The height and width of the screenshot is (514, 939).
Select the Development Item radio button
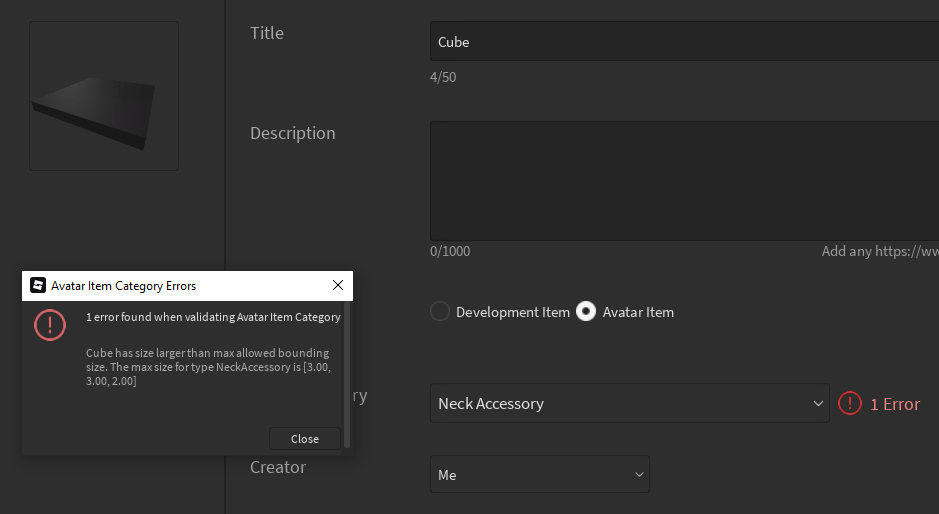coord(440,312)
